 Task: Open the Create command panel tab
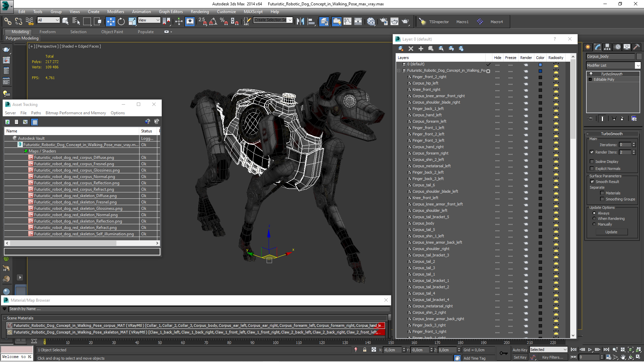588,47
